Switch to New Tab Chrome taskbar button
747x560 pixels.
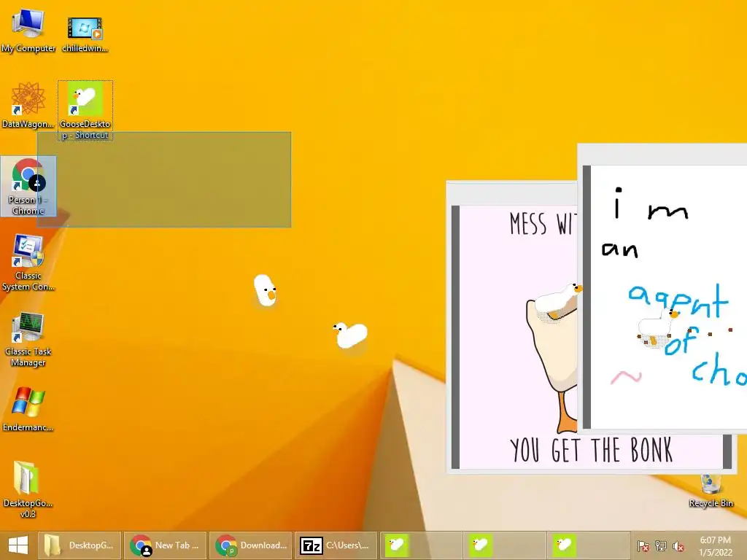tap(165, 545)
